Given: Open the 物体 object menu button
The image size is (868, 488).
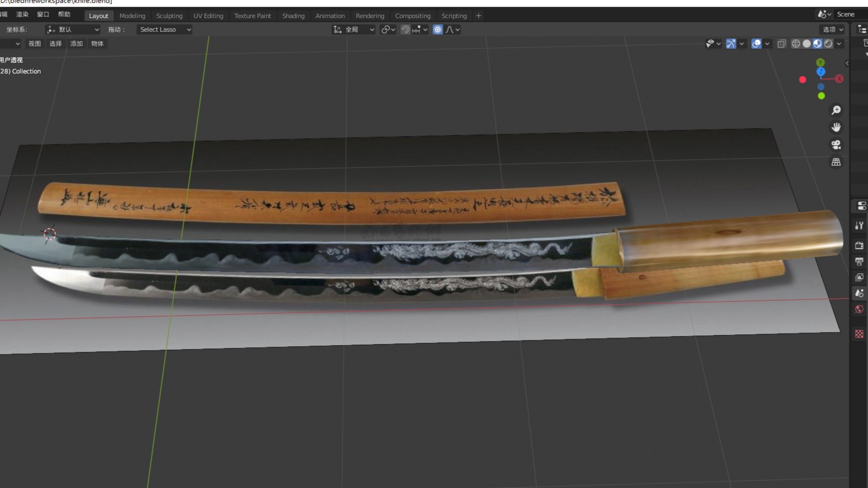Looking at the screenshot, I should (97, 43).
